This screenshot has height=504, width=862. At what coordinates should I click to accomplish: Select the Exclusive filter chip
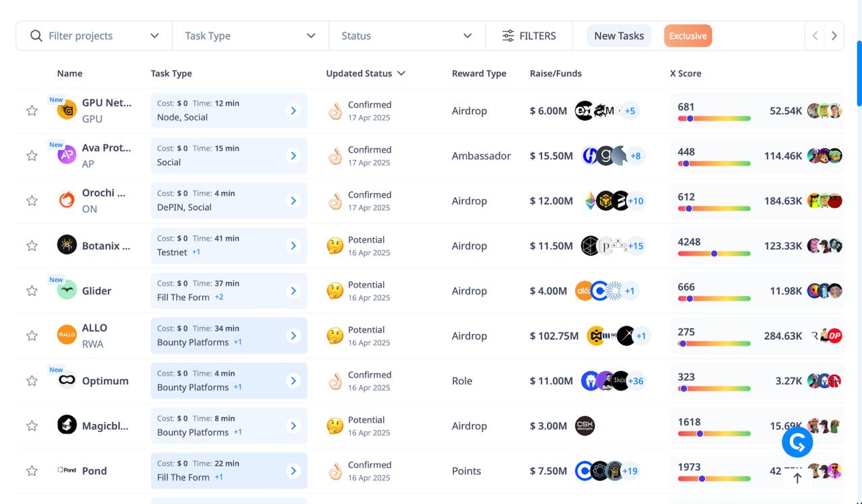[688, 36]
